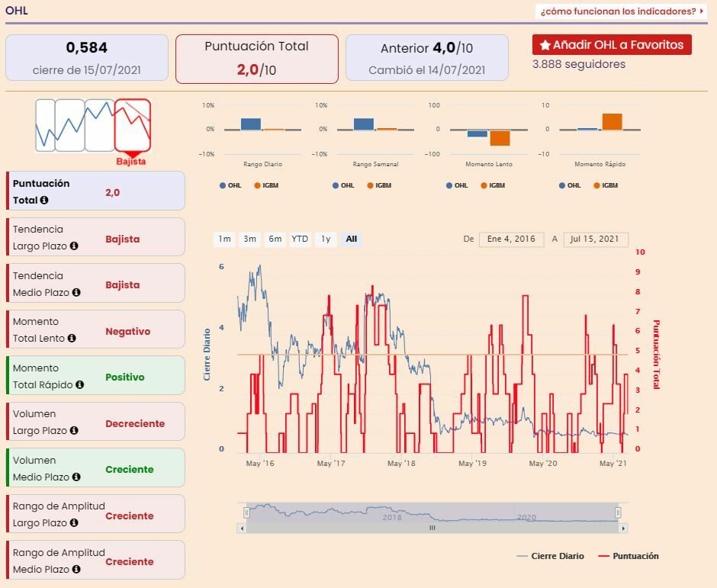Click info icon for Volumen Medio Plazo

pos(76,477)
